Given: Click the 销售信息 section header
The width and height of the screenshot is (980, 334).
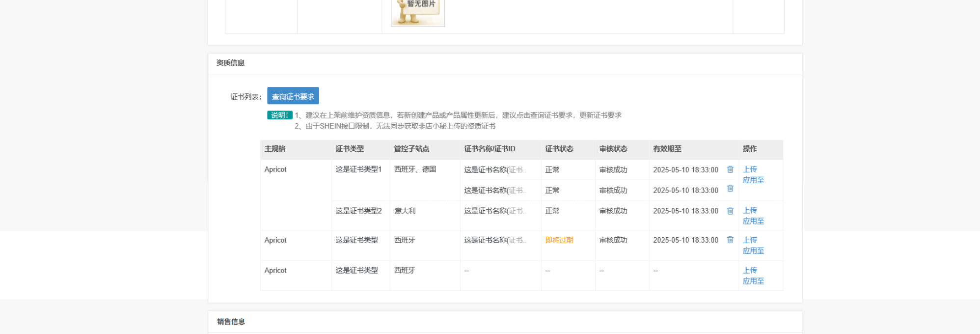Looking at the screenshot, I should click(231, 322).
